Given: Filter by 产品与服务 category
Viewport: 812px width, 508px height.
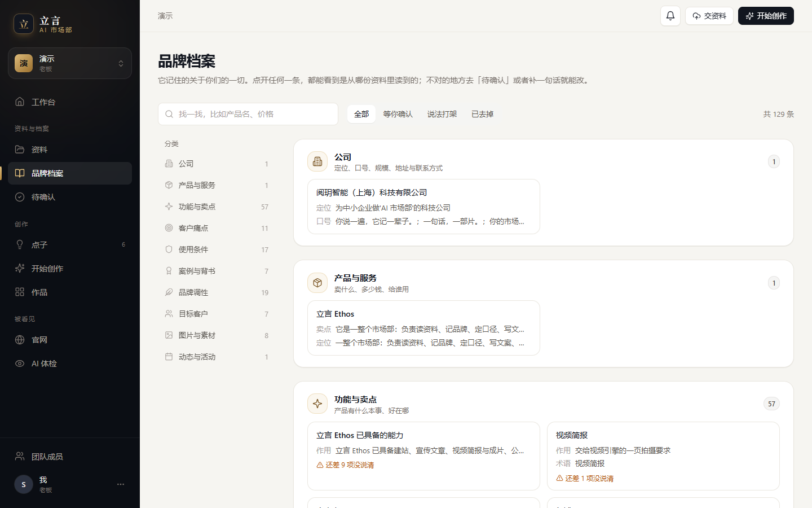Looking at the screenshot, I should point(217,185).
